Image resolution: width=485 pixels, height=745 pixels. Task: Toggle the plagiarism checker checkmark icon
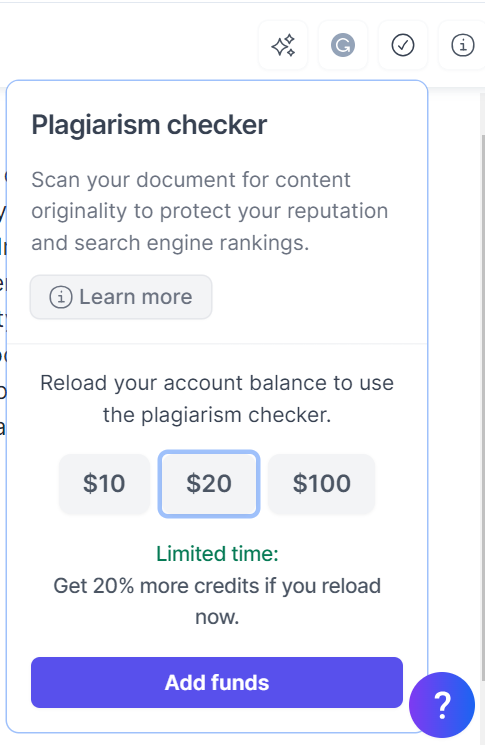click(x=403, y=46)
